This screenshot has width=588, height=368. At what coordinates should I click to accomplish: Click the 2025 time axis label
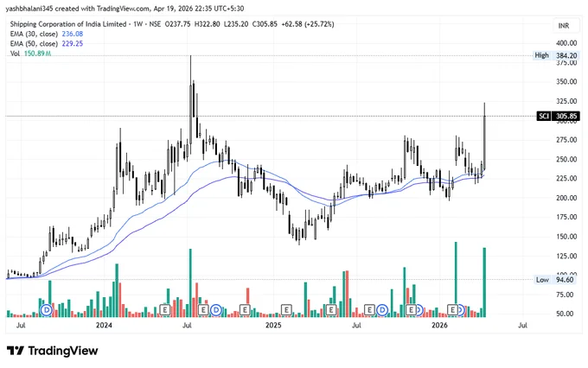pyautogui.click(x=273, y=325)
